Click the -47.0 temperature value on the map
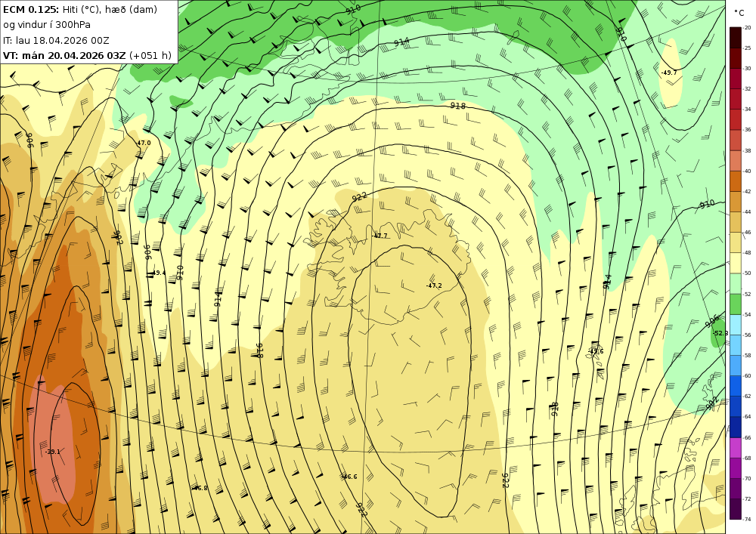The height and width of the screenshot is (534, 756). (143, 143)
